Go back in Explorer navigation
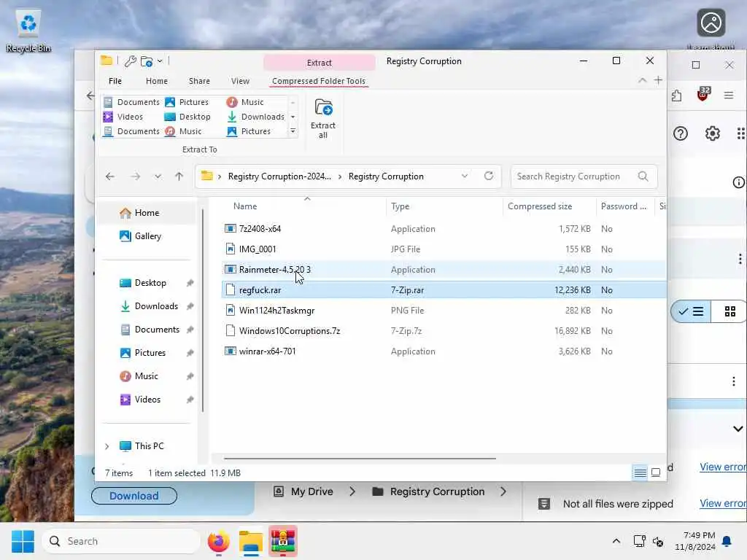 110,176
